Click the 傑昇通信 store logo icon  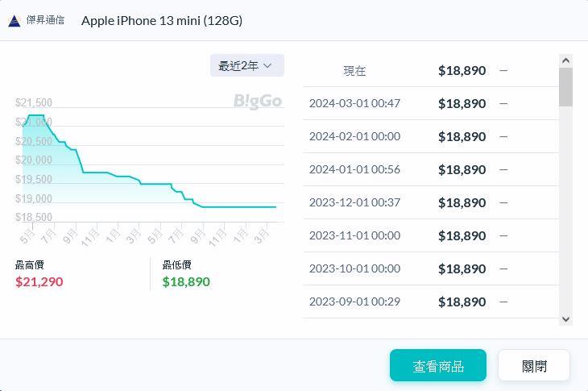pyautogui.click(x=14, y=20)
